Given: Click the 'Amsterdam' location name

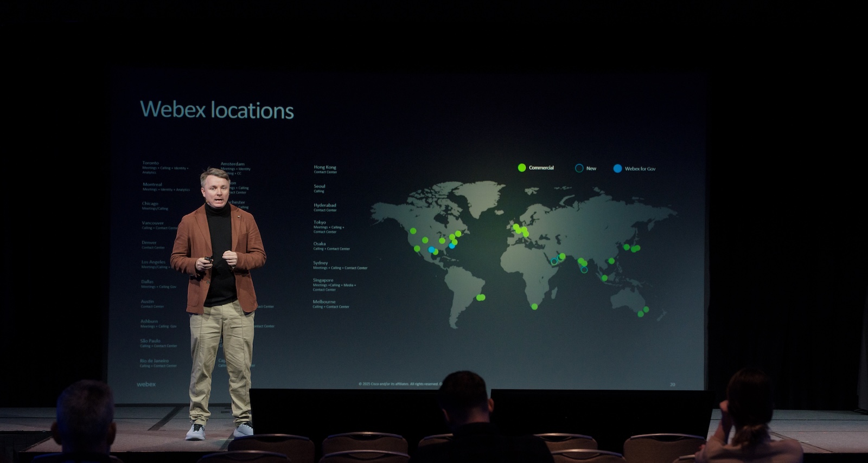Looking at the screenshot, I should pyautogui.click(x=232, y=164).
